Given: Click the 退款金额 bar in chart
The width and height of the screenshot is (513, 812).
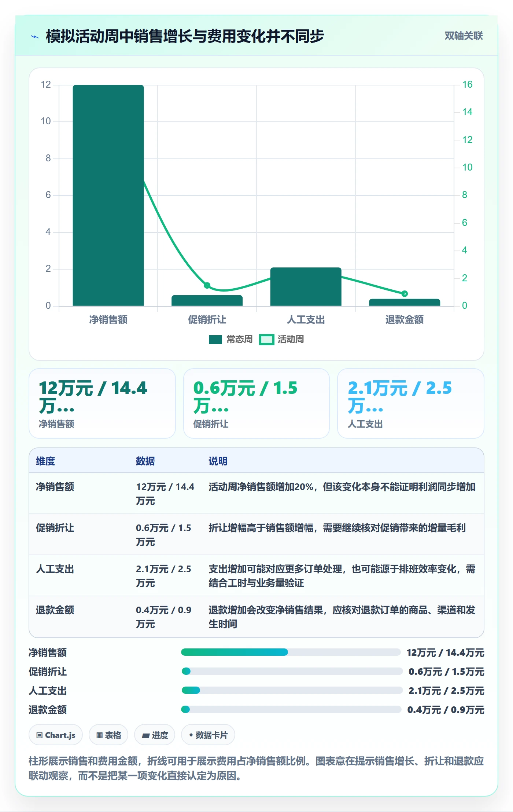Looking at the screenshot, I should pos(405,302).
